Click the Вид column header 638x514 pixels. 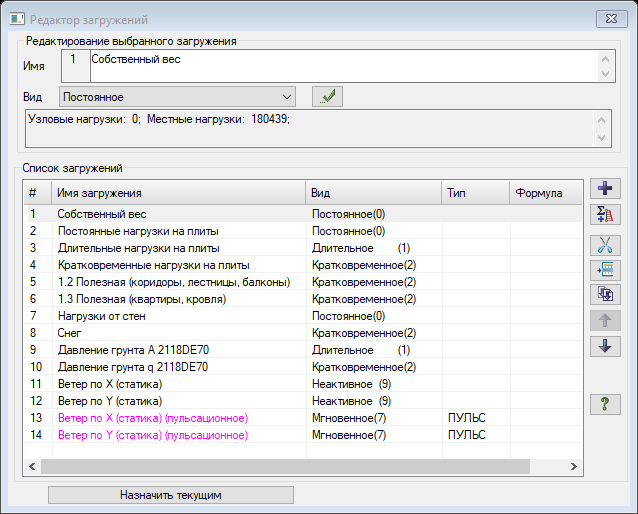click(x=374, y=193)
